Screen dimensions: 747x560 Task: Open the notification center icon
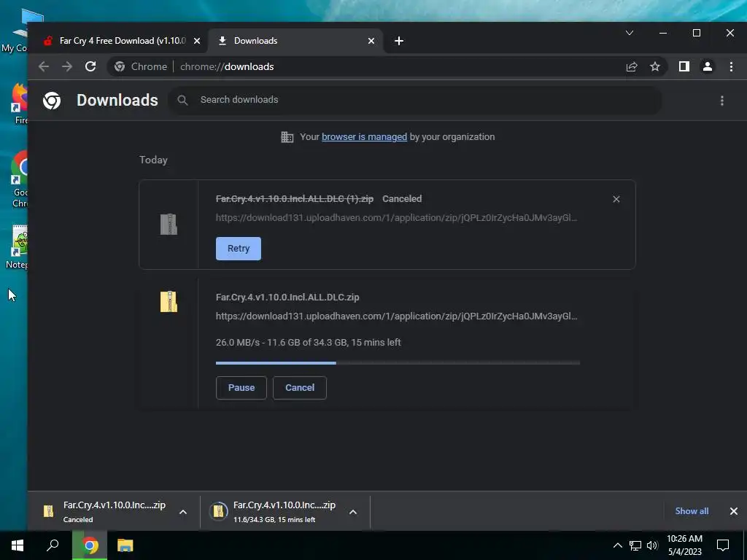723,545
